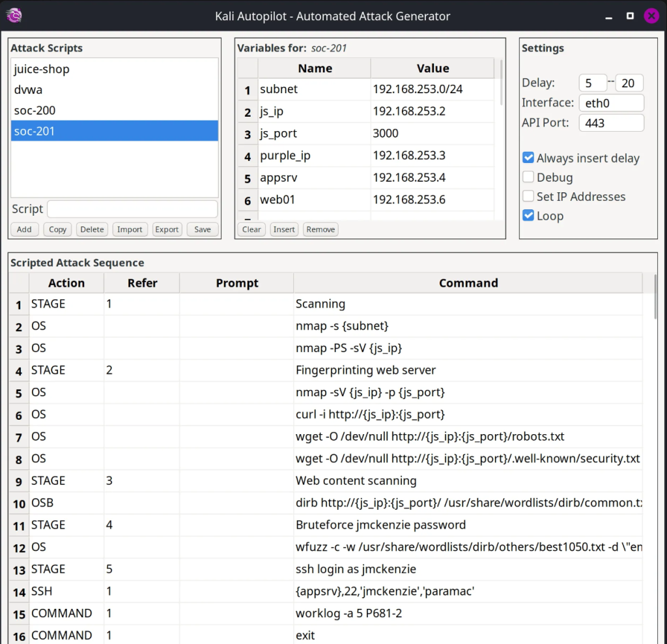
Task: Click the Insert variable button
Action: coord(284,229)
